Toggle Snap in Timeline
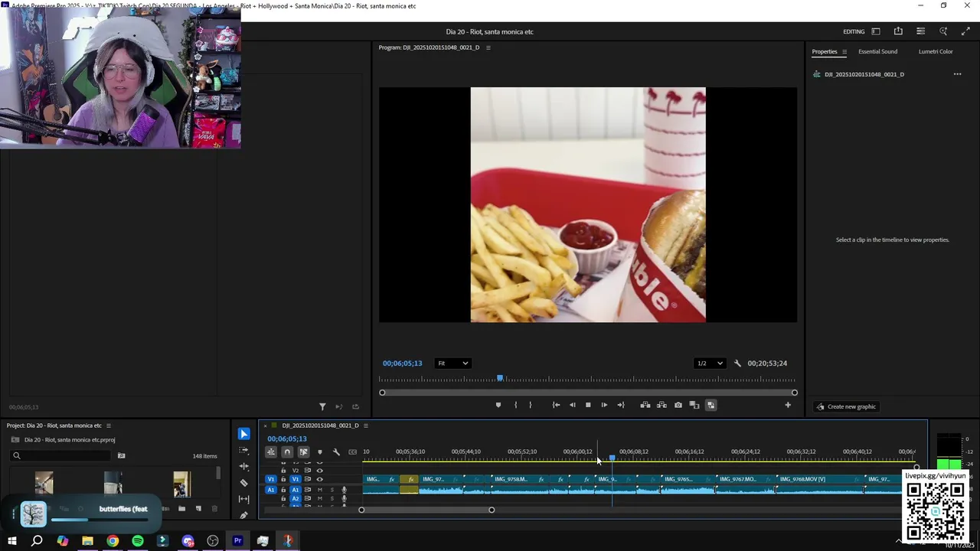 (x=287, y=452)
